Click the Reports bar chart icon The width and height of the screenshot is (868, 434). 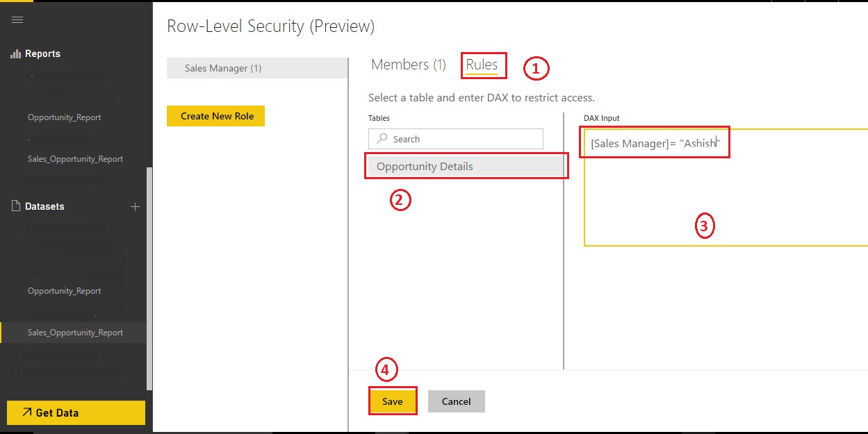[16, 53]
